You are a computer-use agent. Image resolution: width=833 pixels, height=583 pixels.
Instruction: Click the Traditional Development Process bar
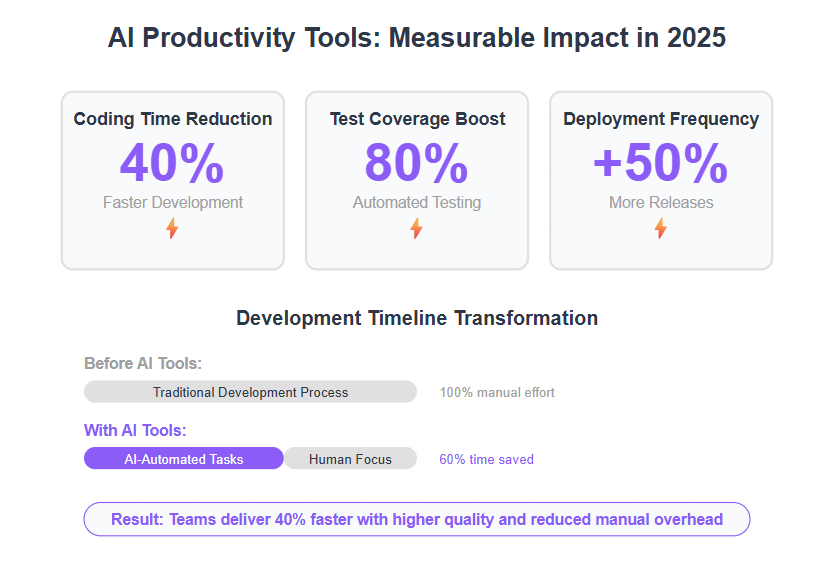pos(250,392)
